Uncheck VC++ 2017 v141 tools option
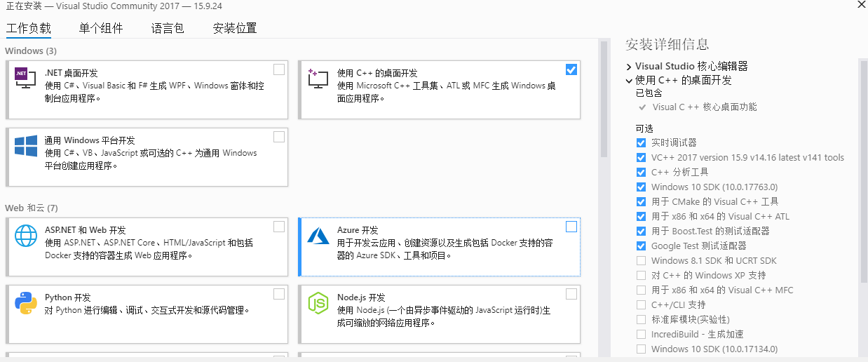The image size is (868, 362). [x=641, y=157]
